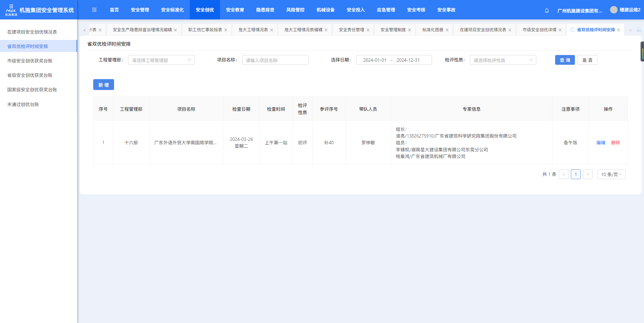Click the user avatar icon
The height and width of the screenshot is (323, 644).
point(613,10)
